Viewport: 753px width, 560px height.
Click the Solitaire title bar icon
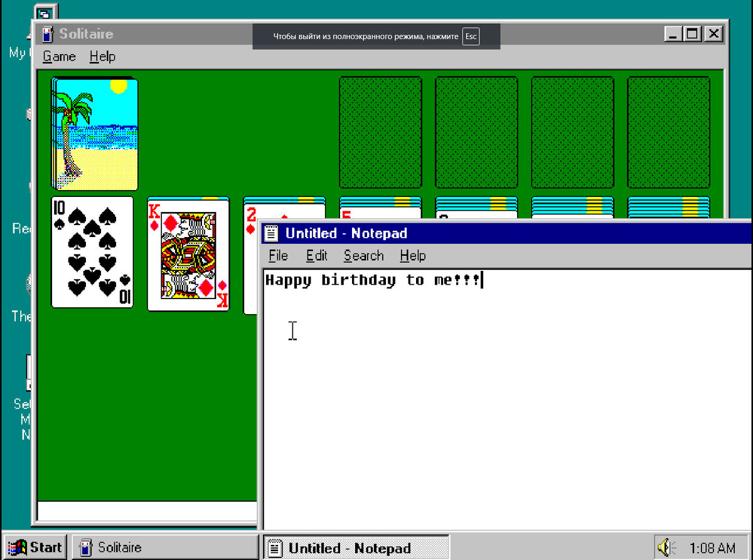coord(46,34)
